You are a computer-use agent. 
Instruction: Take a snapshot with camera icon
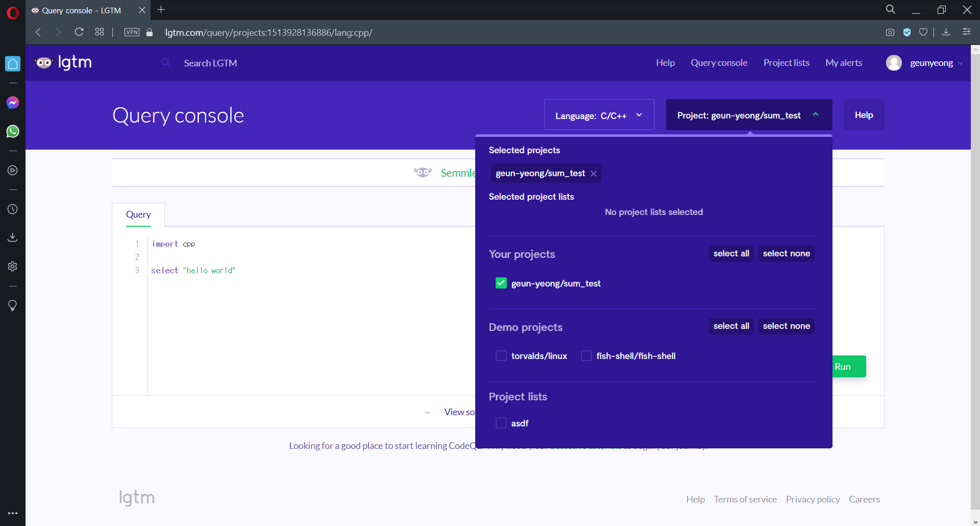click(x=890, y=32)
